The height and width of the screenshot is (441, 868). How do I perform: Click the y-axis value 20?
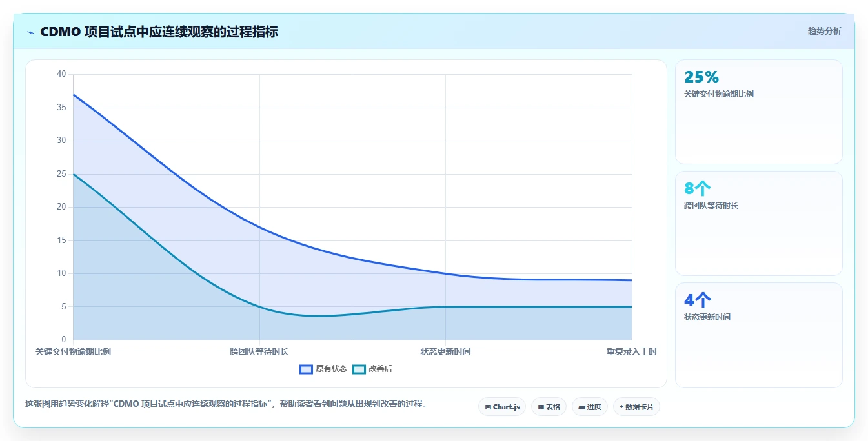[x=61, y=207]
